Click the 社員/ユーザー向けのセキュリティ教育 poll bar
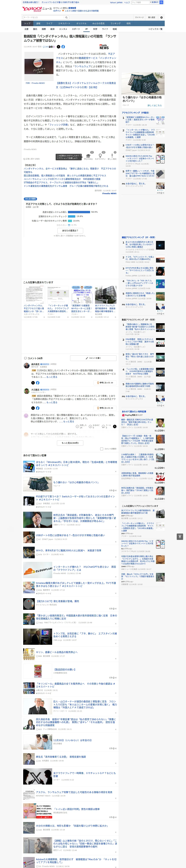The image size is (186, 868). [x=70, y=221]
